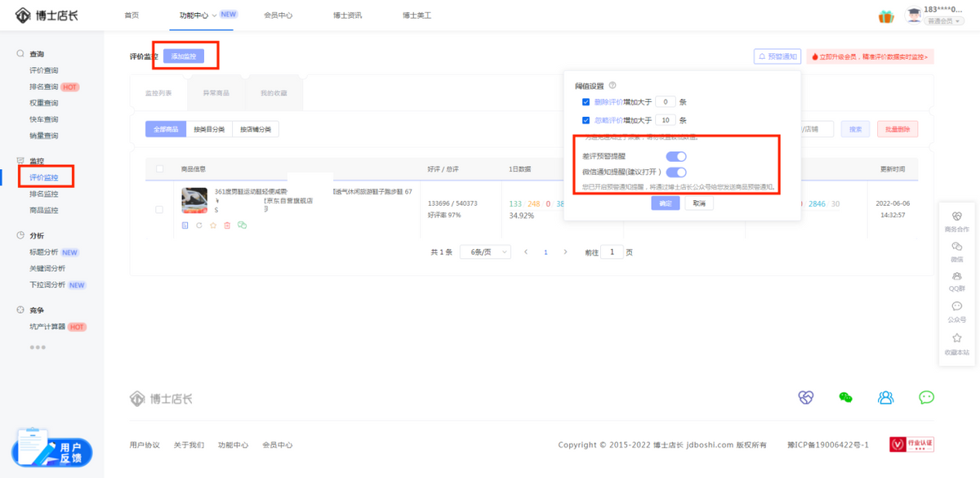Open the 博士美工 menu item
This screenshot has width=980, height=478.
coord(417,16)
